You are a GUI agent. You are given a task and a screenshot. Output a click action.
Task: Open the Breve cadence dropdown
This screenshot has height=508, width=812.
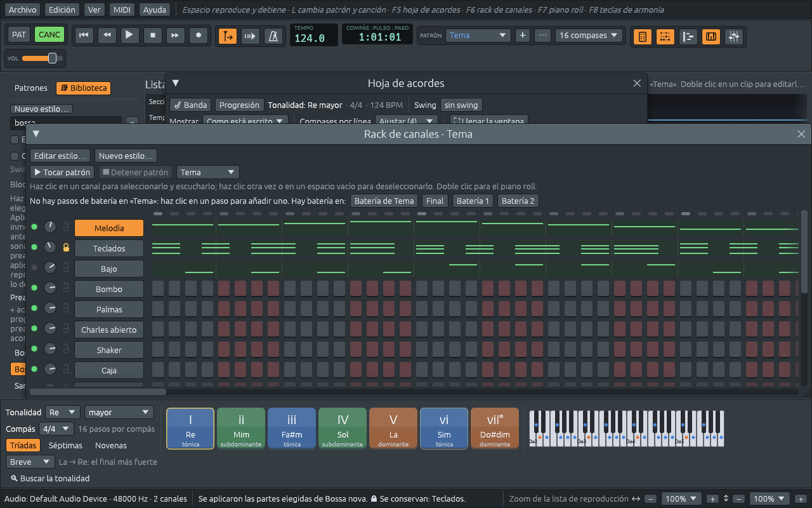30,462
